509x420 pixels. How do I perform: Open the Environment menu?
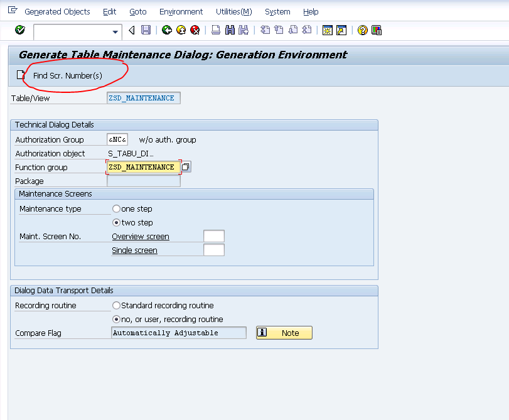(181, 11)
